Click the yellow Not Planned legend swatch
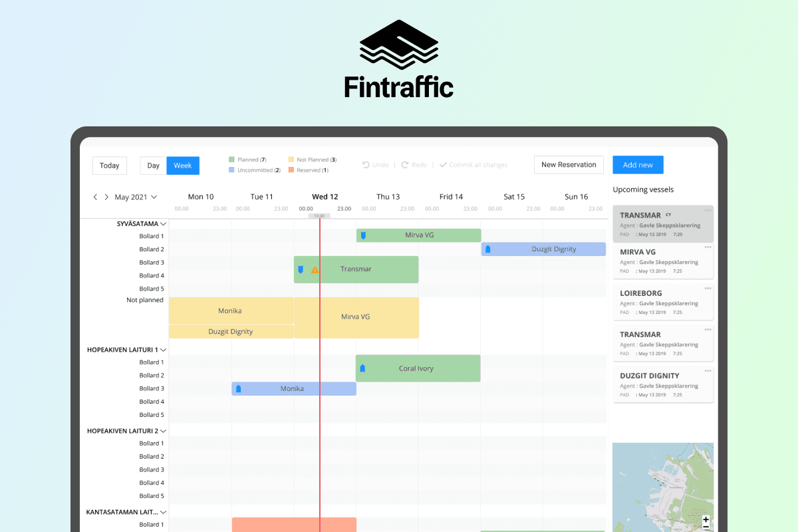 pyautogui.click(x=291, y=160)
